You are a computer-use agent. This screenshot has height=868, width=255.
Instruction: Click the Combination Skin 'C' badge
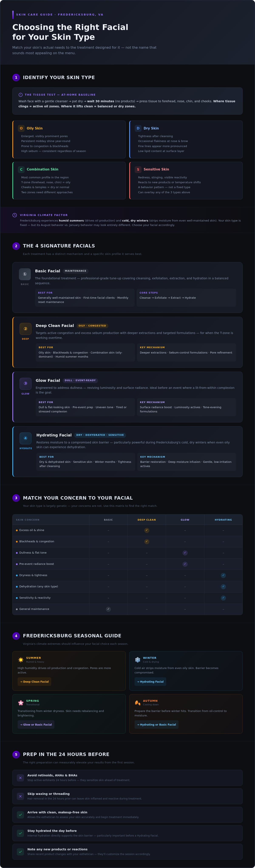[x=21, y=169]
